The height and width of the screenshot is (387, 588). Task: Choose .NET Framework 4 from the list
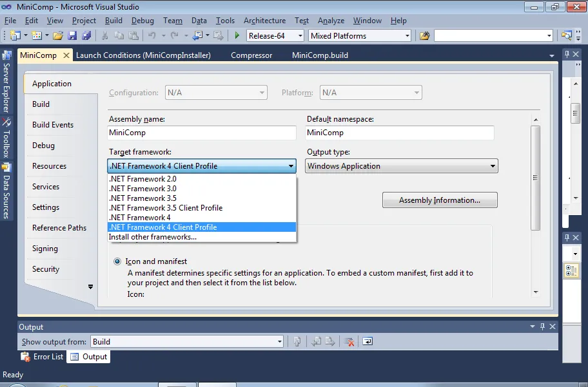coord(202,218)
